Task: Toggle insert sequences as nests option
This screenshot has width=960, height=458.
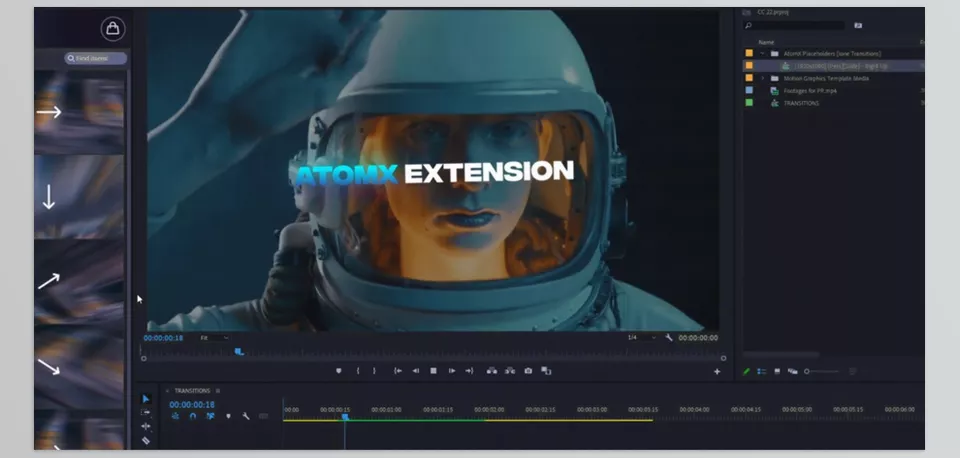Action: (x=175, y=416)
